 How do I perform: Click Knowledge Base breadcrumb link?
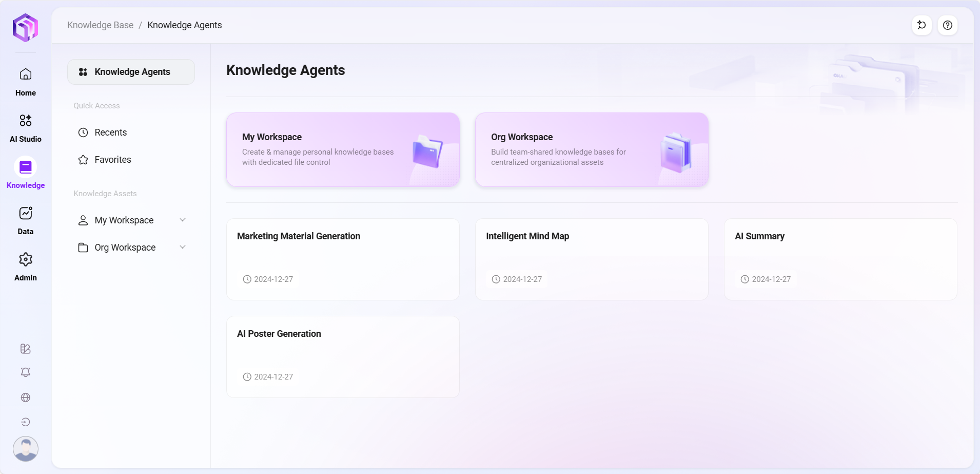click(x=100, y=25)
